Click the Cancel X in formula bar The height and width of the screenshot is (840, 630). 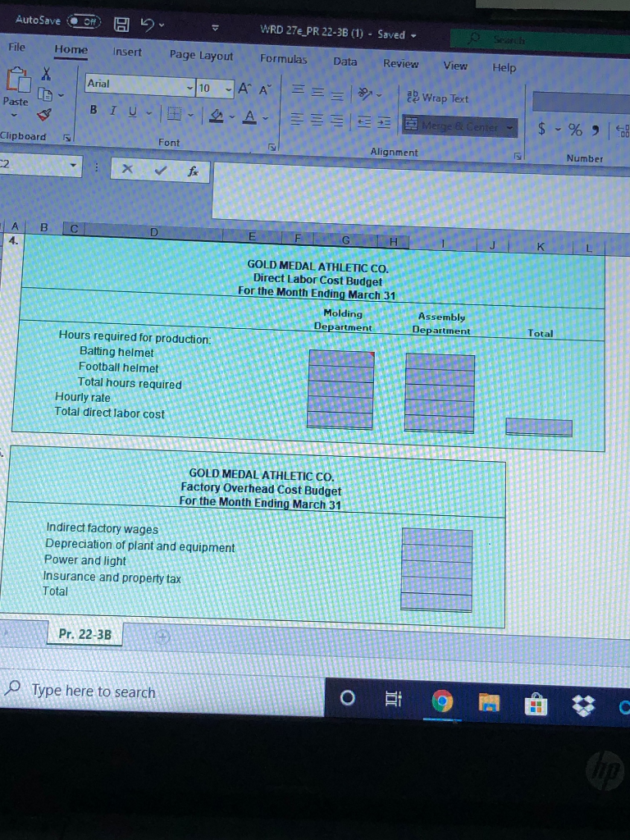click(126, 169)
